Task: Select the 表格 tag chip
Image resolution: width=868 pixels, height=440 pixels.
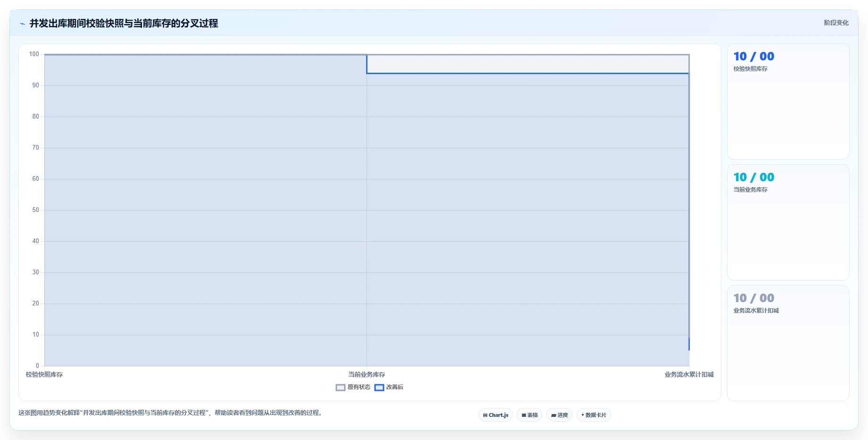Action: tap(529, 415)
